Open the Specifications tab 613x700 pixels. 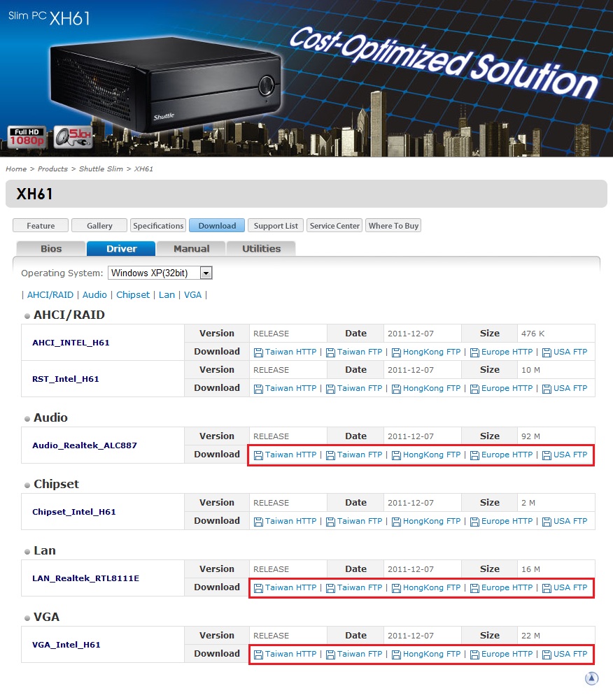[158, 225]
